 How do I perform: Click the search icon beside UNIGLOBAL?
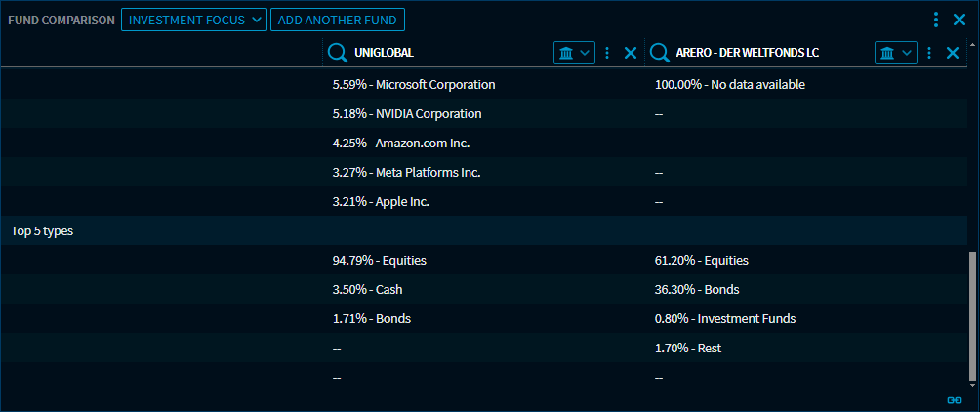pyautogui.click(x=338, y=53)
